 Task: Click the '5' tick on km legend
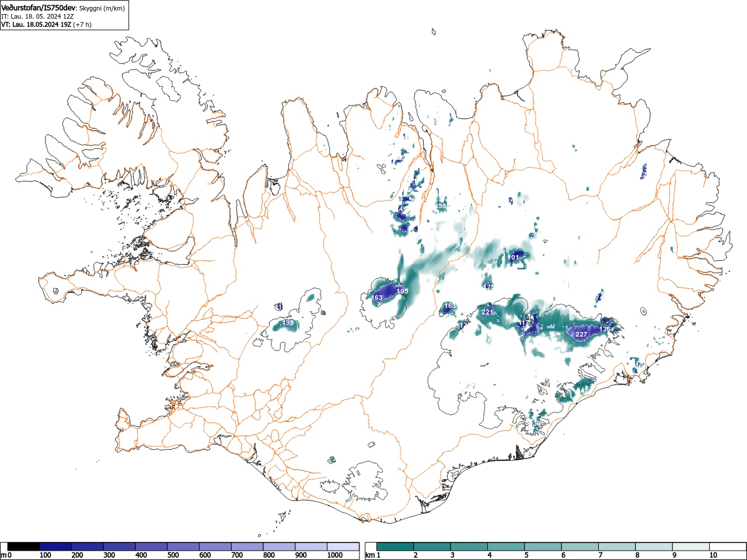click(x=526, y=555)
